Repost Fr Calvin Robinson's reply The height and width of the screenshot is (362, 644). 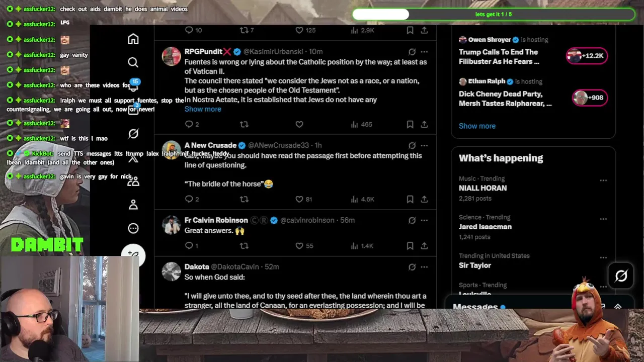(x=244, y=246)
